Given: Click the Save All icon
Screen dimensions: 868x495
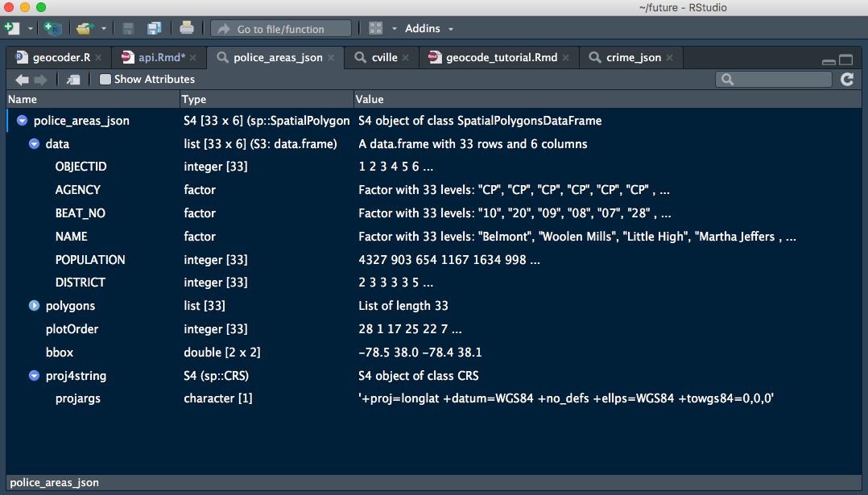Looking at the screenshot, I should click(x=154, y=28).
